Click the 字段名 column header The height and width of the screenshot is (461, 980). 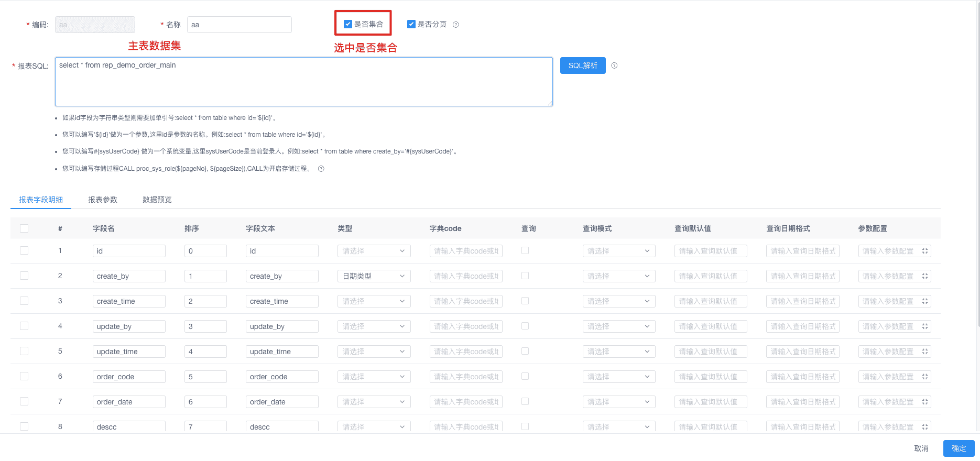point(104,228)
